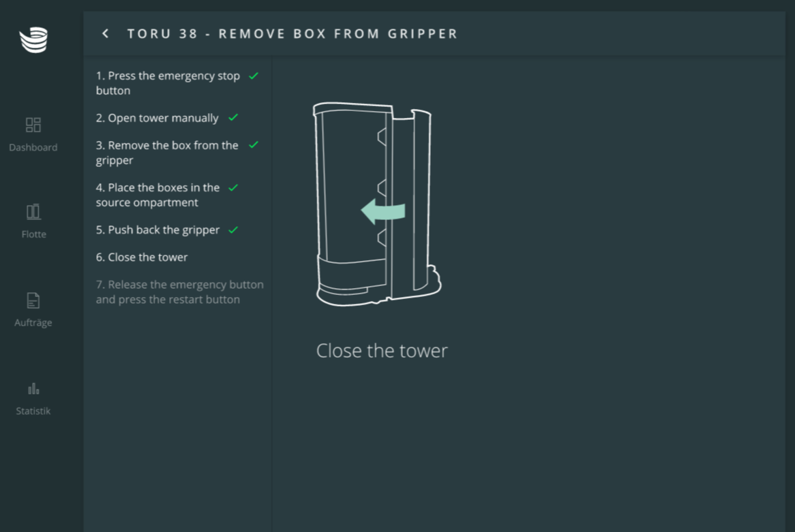Click checkmark next to emergency stop step
Screen dimensions: 795x532
point(254,76)
